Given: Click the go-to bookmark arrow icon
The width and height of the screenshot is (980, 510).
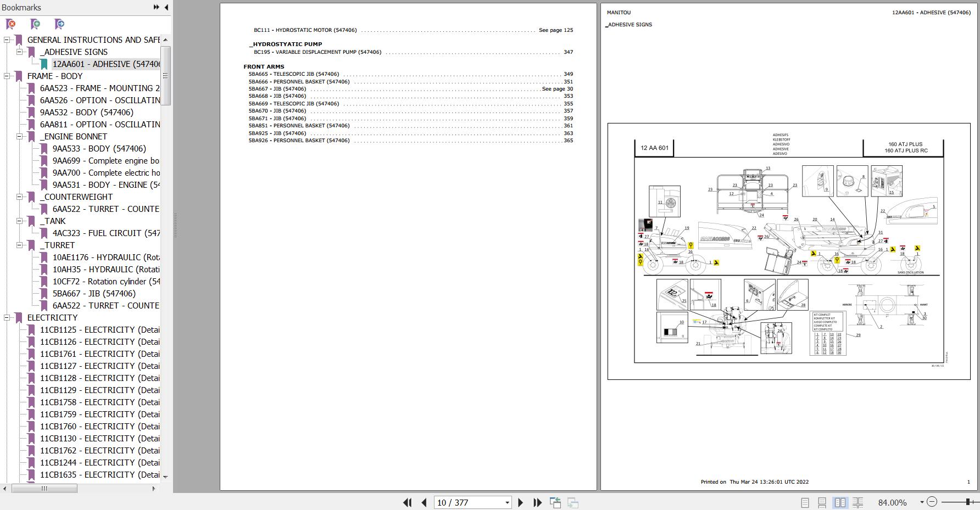Looking at the screenshot, I should coord(59,24).
